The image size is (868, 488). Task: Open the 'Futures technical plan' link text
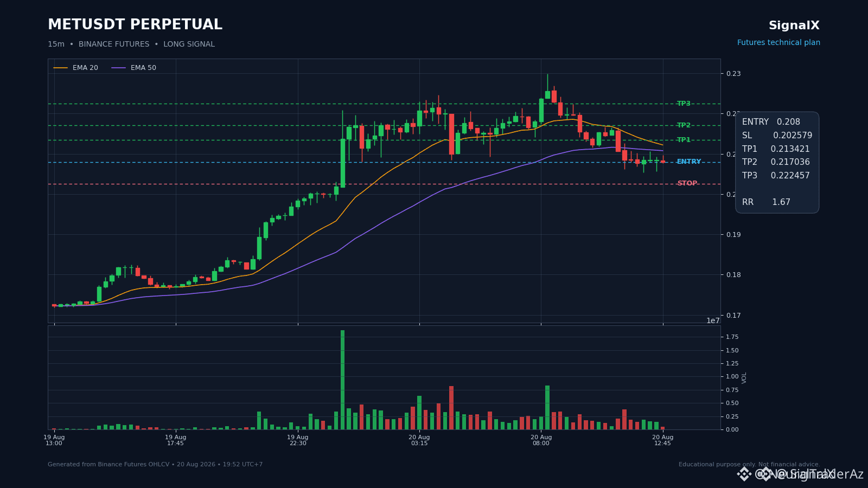778,43
